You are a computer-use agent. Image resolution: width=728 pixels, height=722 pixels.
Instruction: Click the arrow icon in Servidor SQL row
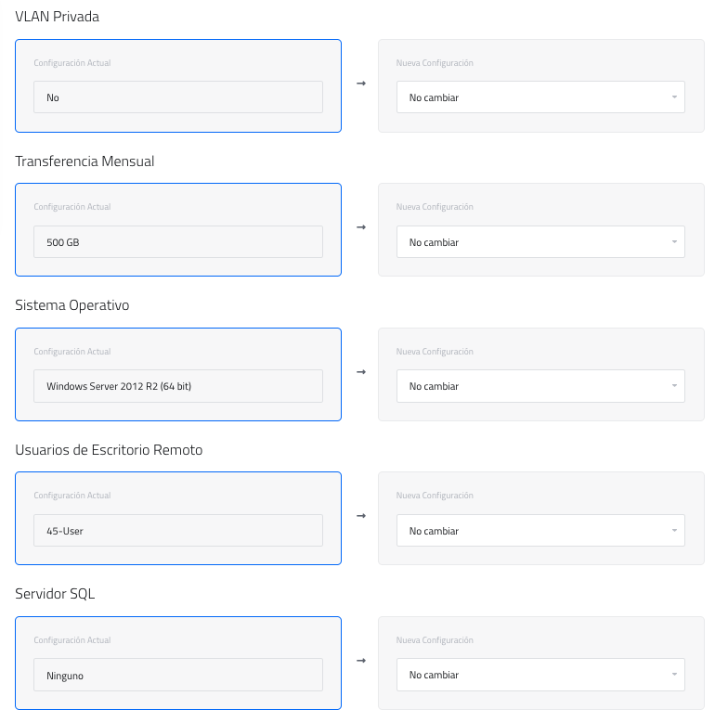click(x=360, y=661)
